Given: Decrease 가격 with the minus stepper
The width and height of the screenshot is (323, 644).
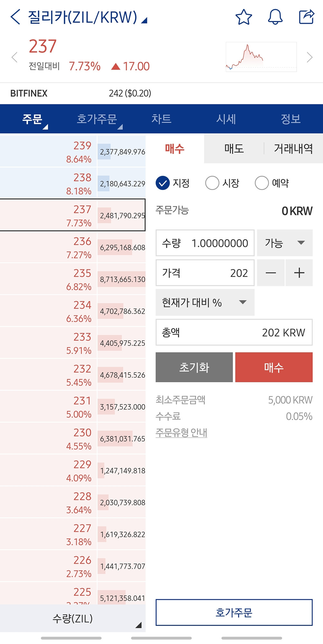Looking at the screenshot, I should pyautogui.click(x=271, y=273).
